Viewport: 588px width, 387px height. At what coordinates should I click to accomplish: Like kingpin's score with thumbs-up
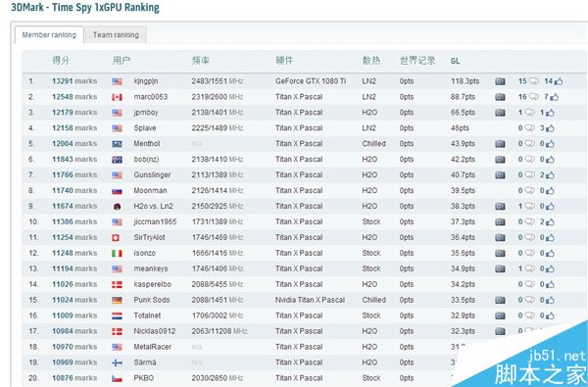[x=558, y=81]
